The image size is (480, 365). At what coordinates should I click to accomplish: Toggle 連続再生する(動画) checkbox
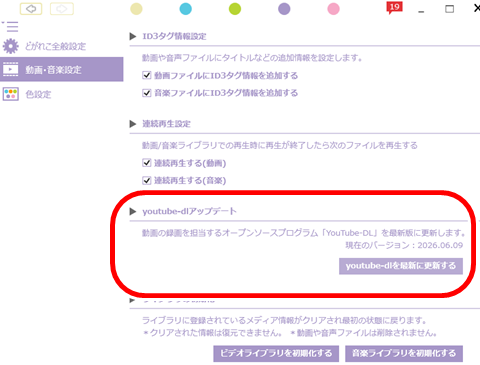point(147,163)
